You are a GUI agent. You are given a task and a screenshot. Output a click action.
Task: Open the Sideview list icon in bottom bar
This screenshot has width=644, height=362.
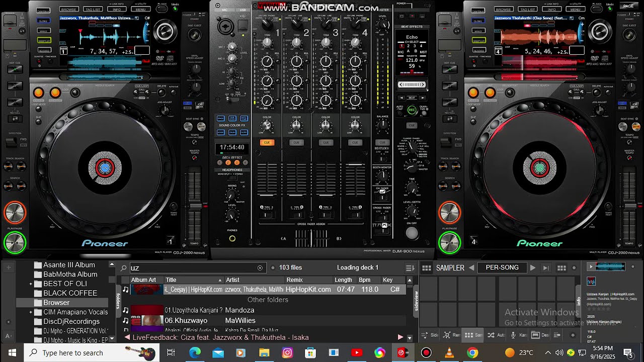point(425,335)
